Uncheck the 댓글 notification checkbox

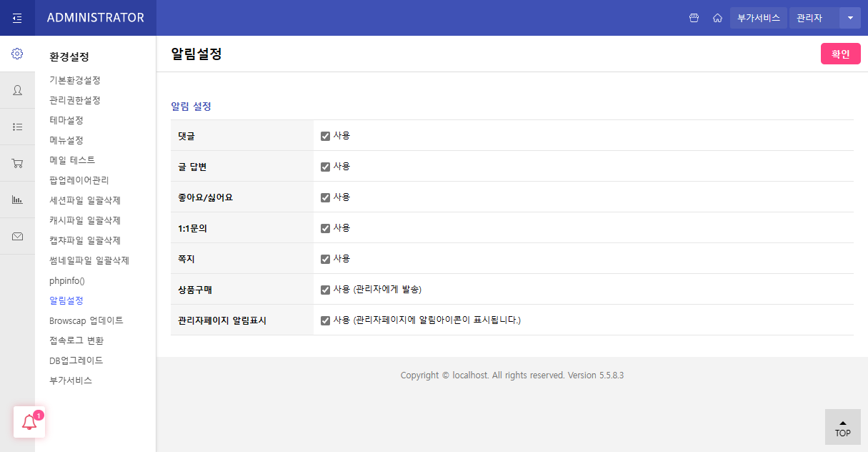point(325,136)
